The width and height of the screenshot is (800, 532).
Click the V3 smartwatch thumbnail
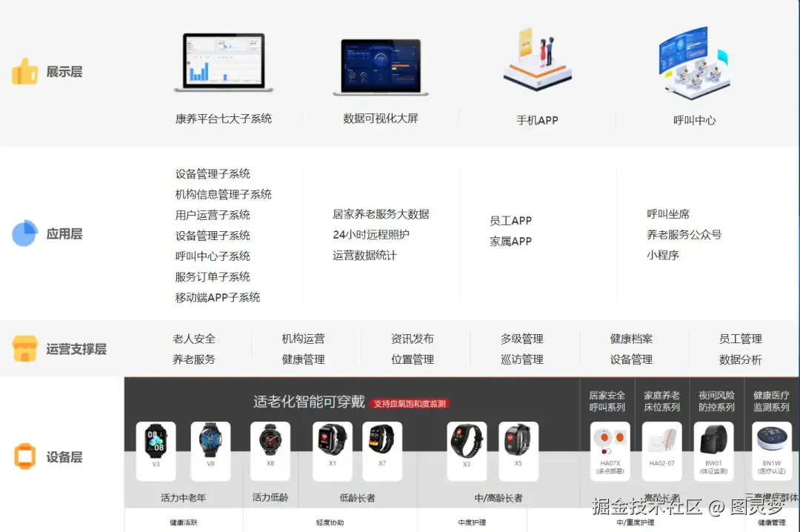coord(154,447)
